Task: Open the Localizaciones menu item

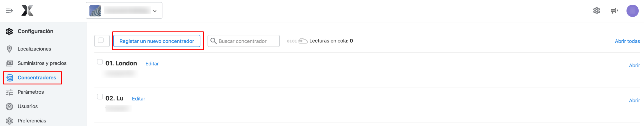Action: (x=34, y=49)
